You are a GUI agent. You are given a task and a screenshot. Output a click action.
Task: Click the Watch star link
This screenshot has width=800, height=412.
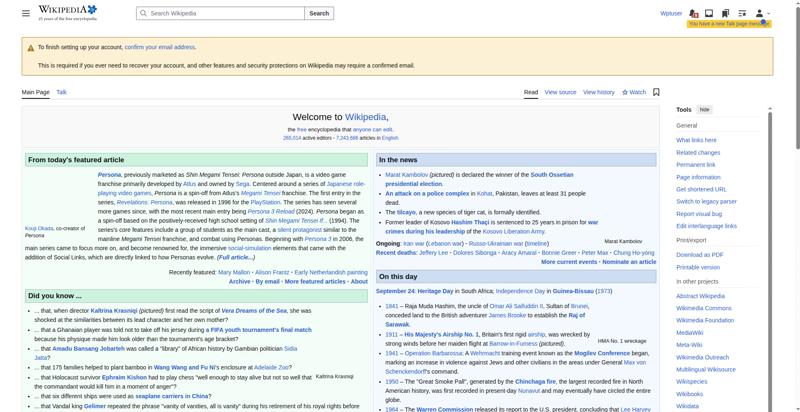tap(634, 92)
